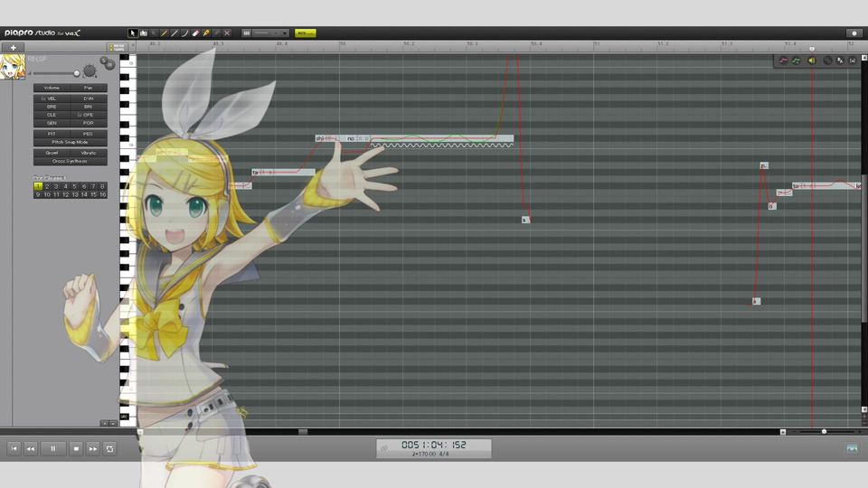
Task: Toggle loop playback
Action: (109, 449)
